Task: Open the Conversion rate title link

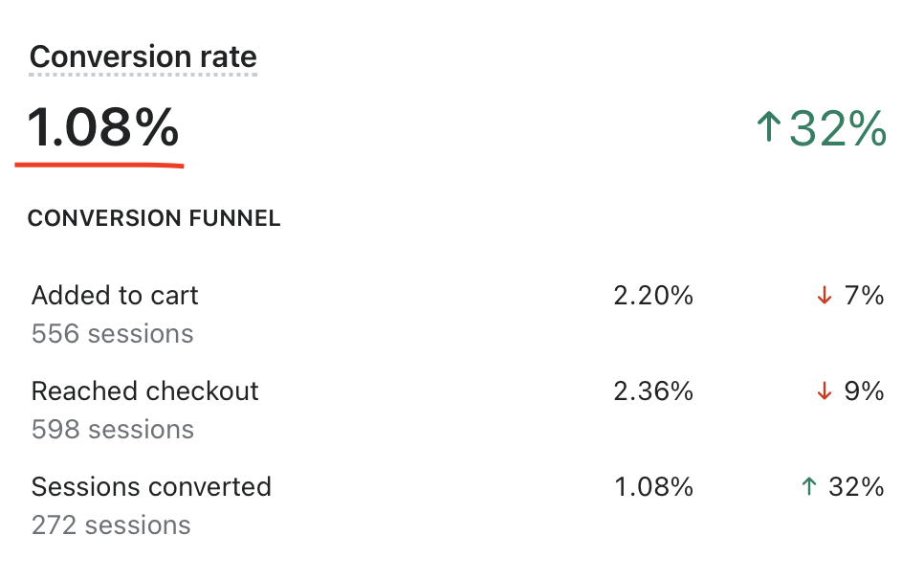Action: pos(143,56)
